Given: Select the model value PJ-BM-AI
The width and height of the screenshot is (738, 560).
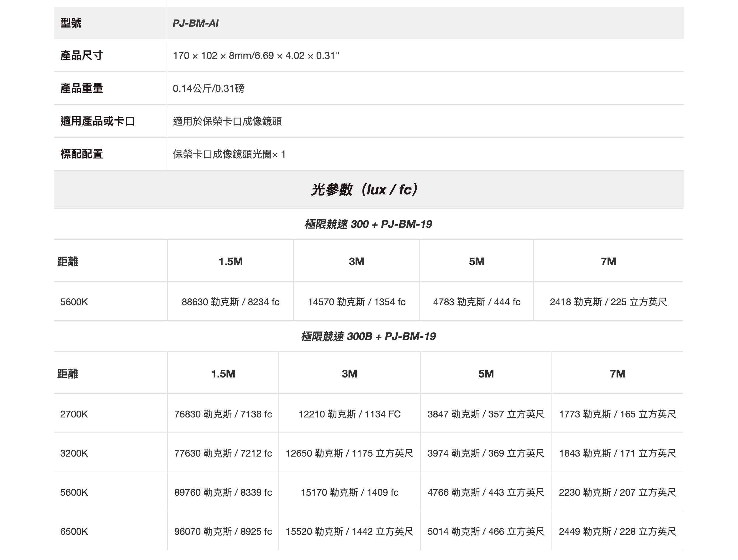Looking at the screenshot, I should (196, 23).
